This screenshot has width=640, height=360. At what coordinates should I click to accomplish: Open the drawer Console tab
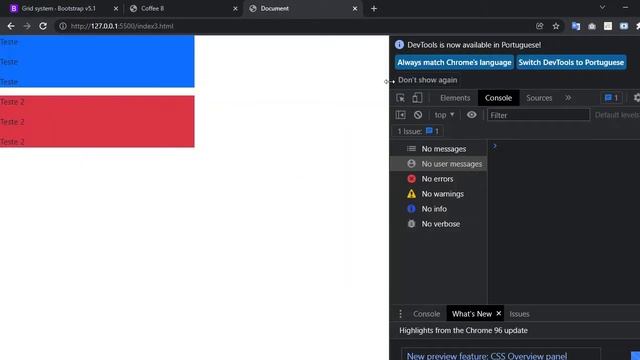click(x=427, y=314)
